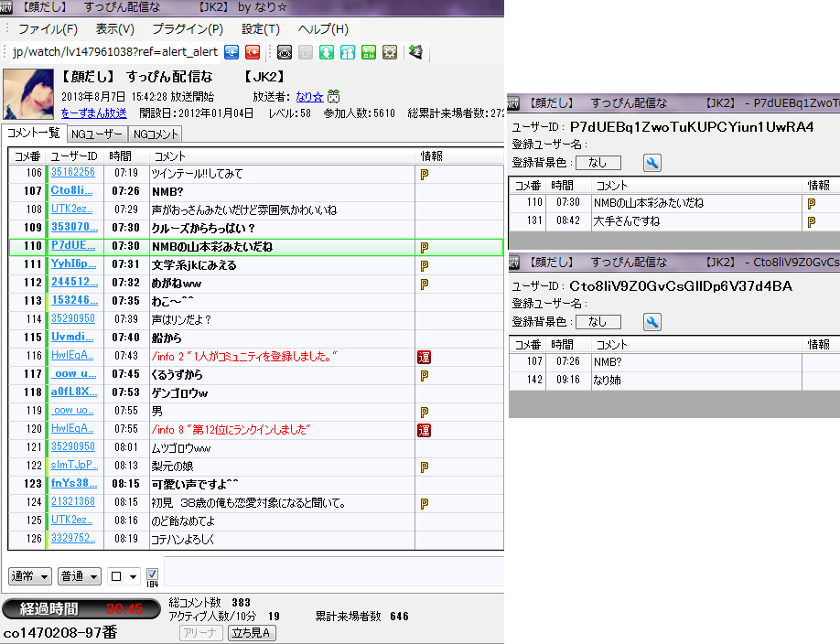Screen dimensions: 840x644
Task: Open the comment color square dropdown
Action: (124, 576)
